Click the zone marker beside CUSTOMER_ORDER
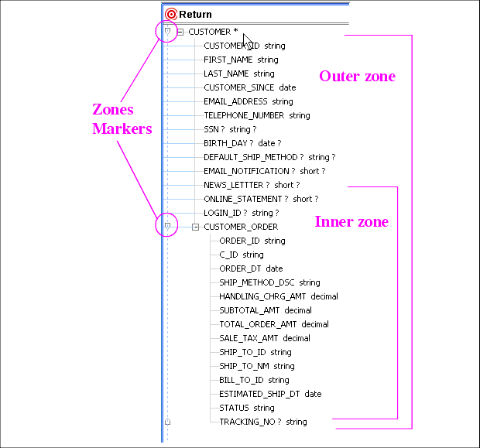The height and width of the screenshot is (448, 480). point(167,226)
